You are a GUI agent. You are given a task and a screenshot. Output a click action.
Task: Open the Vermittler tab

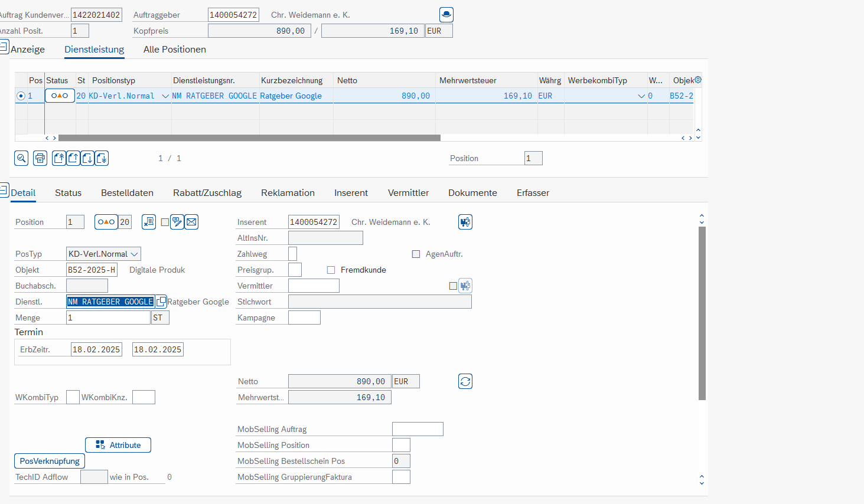click(408, 193)
